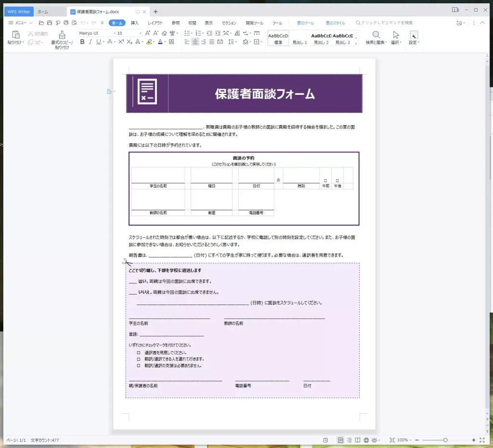Click the メニュー button at top left
This screenshot has height=448, width=493.
click(x=20, y=23)
